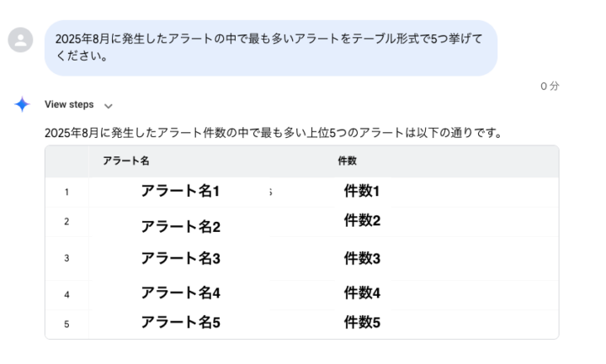Click the blue Gemini sparkle icon
606x364 pixels.
coord(22,104)
